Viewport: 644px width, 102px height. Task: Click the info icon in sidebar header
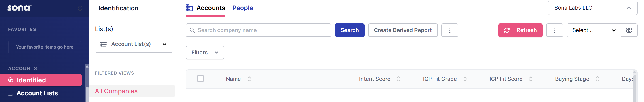[80, 8]
